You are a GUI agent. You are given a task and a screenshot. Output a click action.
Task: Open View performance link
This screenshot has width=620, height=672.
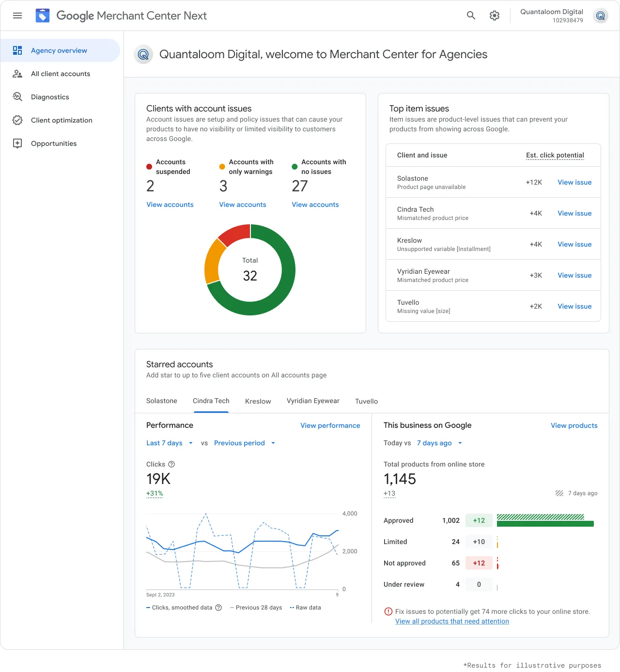330,425
